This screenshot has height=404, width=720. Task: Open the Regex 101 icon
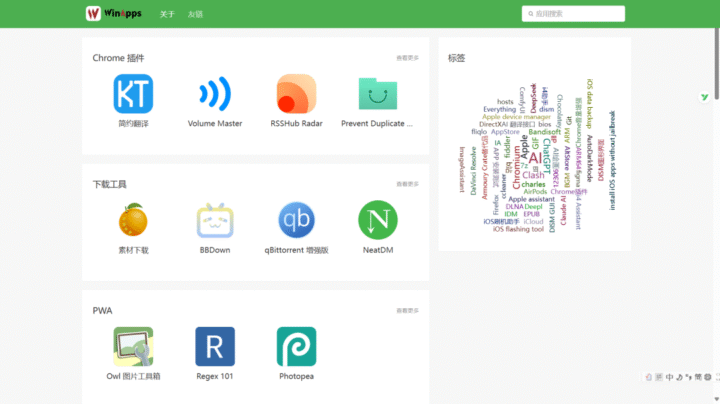215,346
